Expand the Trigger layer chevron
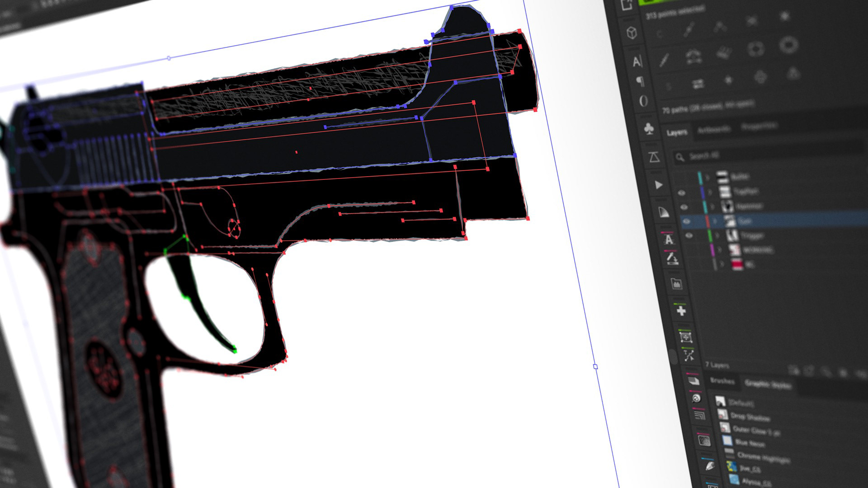The width and height of the screenshot is (868, 488). point(717,235)
